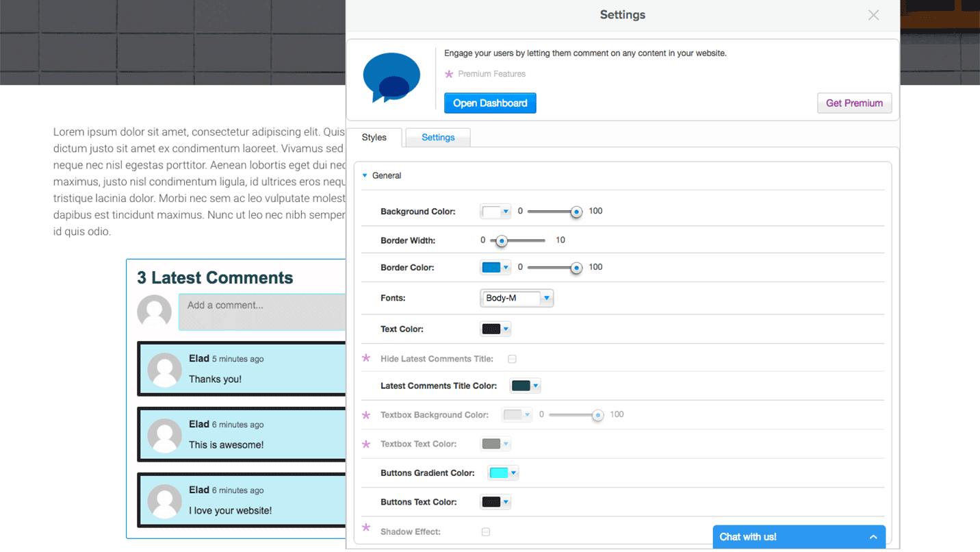Click the Add a comment text field

click(x=262, y=312)
